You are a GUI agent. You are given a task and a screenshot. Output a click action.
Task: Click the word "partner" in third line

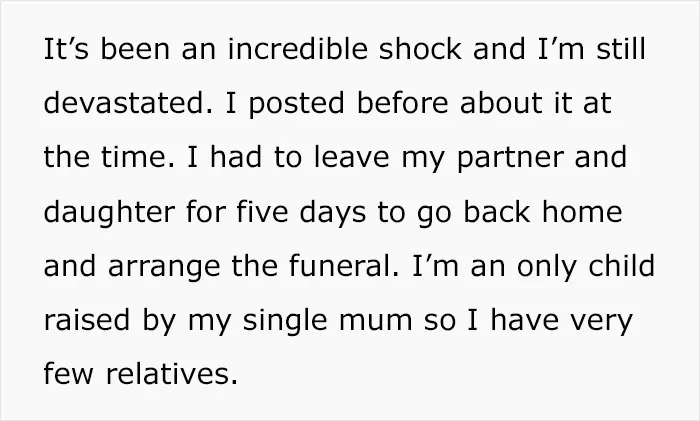click(x=510, y=158)
